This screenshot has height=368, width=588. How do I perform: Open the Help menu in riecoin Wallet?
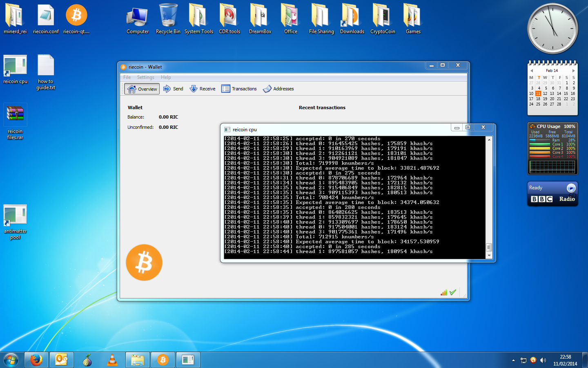click(166, 77)
